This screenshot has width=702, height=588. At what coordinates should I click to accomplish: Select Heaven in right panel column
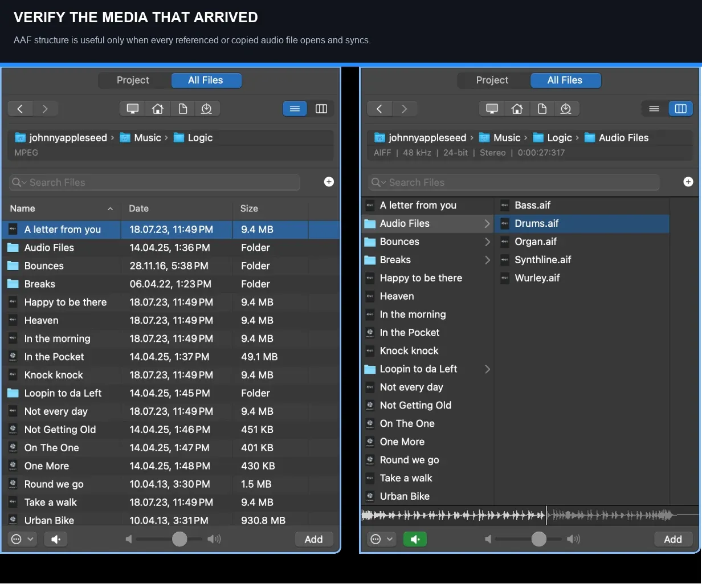point(427,297)
